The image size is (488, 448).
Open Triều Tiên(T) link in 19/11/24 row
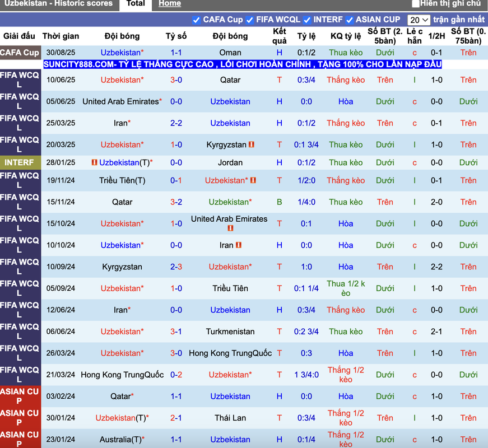[x=122, y=180]
